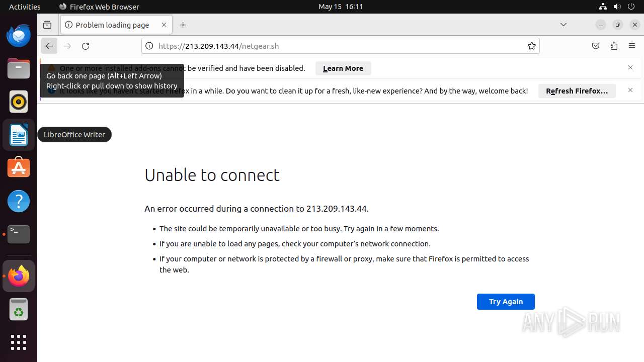The height and width of the screenshot is (362, 644).
Task: Close the Problem loading page tab
Action: [164, 25]
